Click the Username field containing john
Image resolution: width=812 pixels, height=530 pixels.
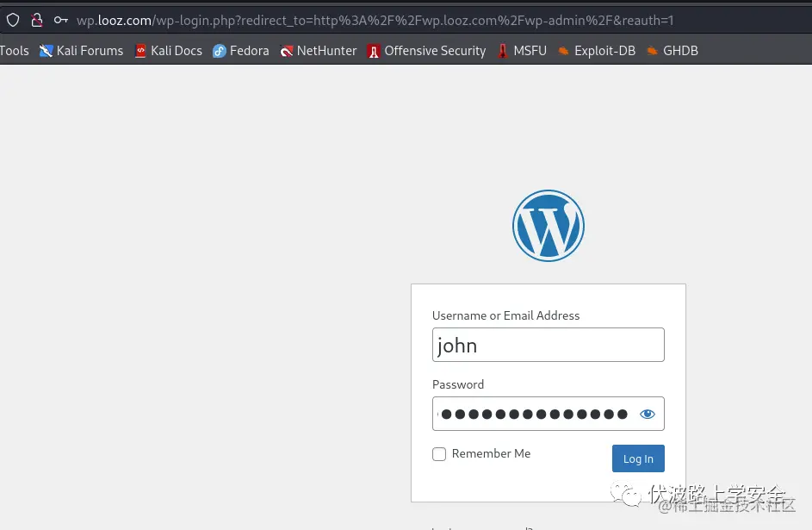pyautogui.click(x=549, y=345)
